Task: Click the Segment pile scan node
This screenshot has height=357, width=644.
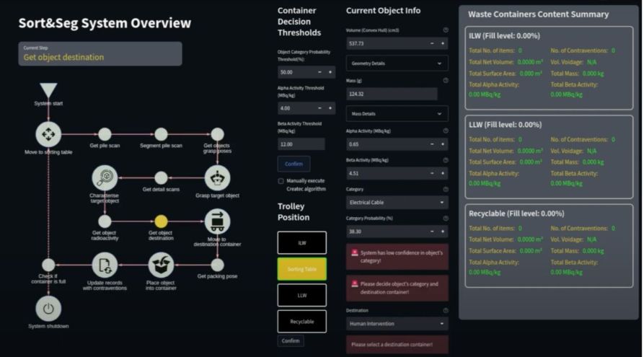Action: [x=161, y=134]
